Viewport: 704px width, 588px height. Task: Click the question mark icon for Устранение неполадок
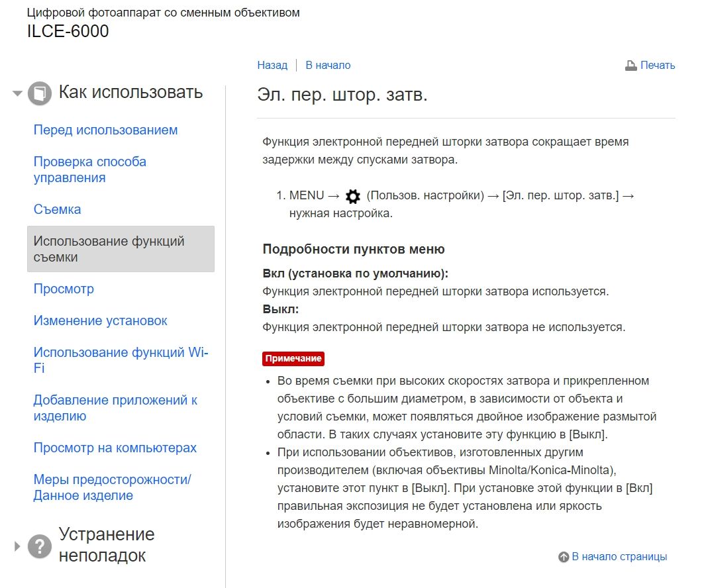click(40, 546)
